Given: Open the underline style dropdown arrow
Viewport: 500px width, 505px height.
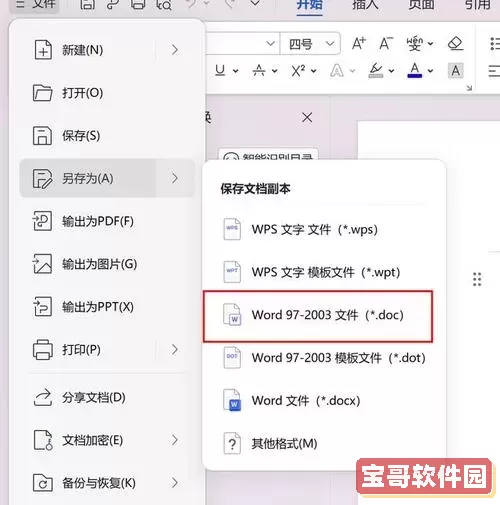Looking at the screenshot, I should 236,71.
